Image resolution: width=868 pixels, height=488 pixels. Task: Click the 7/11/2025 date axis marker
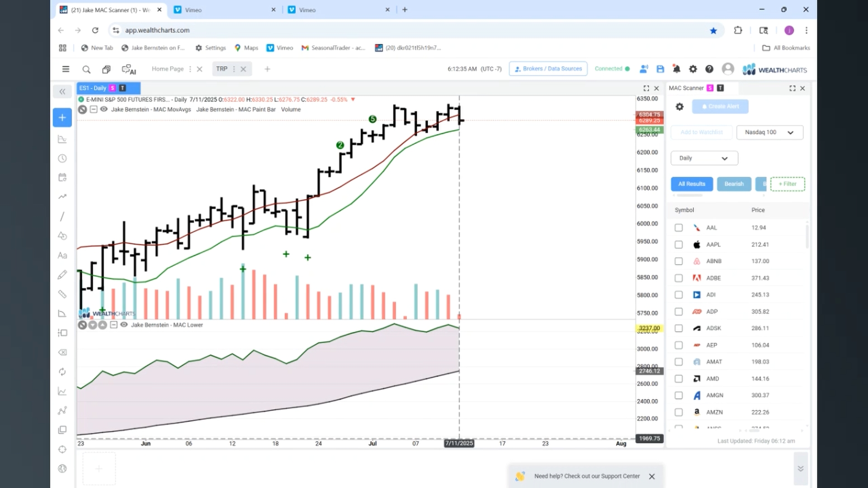pos(459,443)
